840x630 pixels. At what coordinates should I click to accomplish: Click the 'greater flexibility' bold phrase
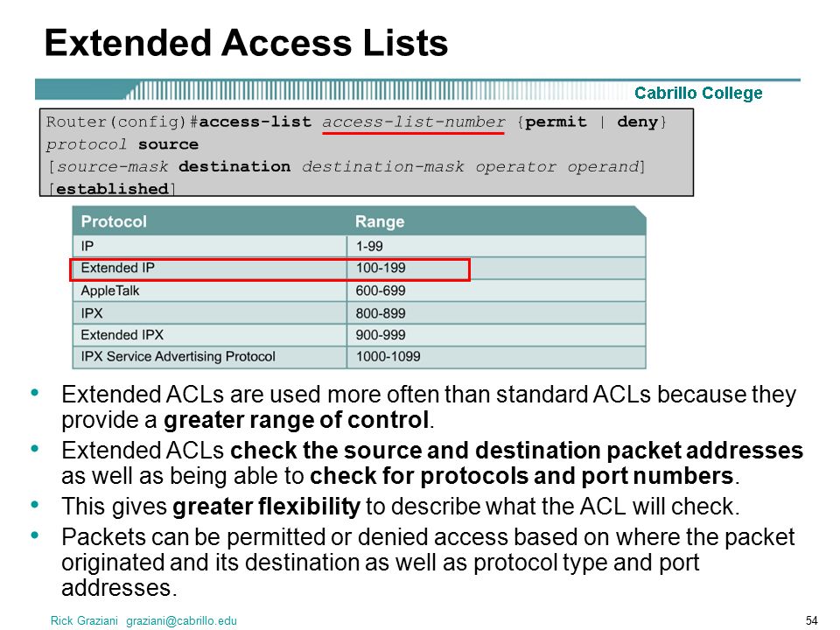[266, 507]
